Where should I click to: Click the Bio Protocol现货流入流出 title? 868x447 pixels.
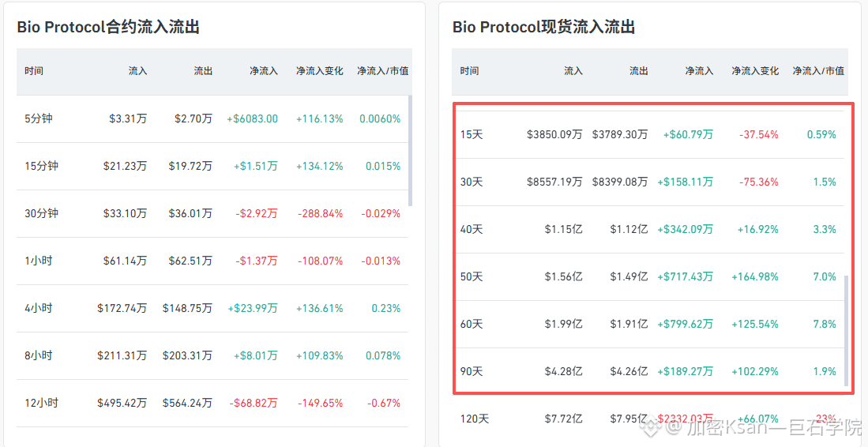543,28
